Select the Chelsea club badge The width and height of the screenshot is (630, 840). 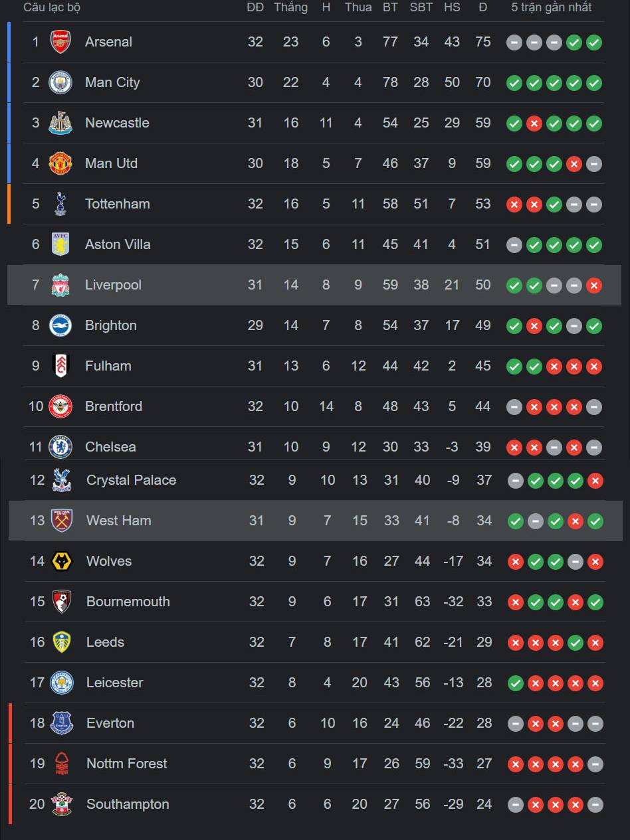tap(60, 447)
